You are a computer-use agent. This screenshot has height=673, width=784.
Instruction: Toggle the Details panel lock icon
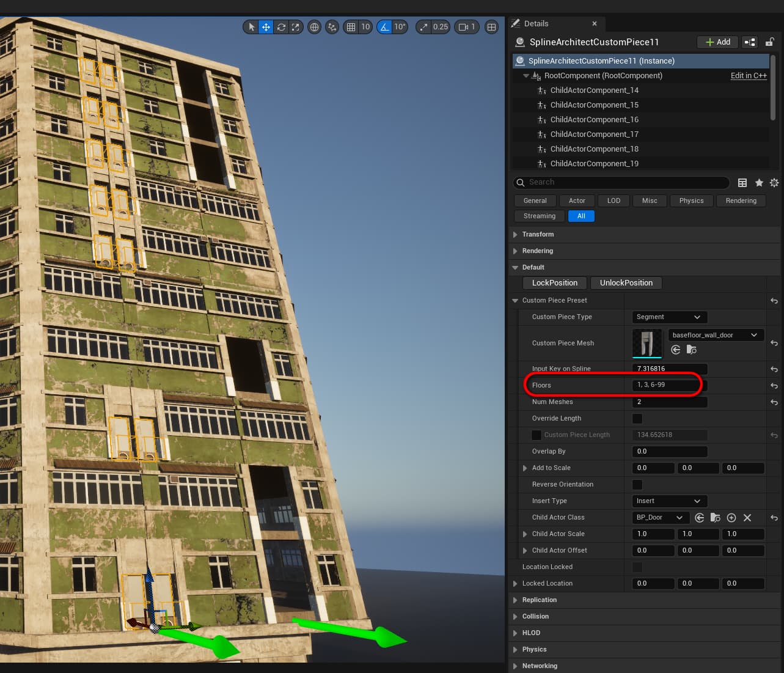point(770,42)
